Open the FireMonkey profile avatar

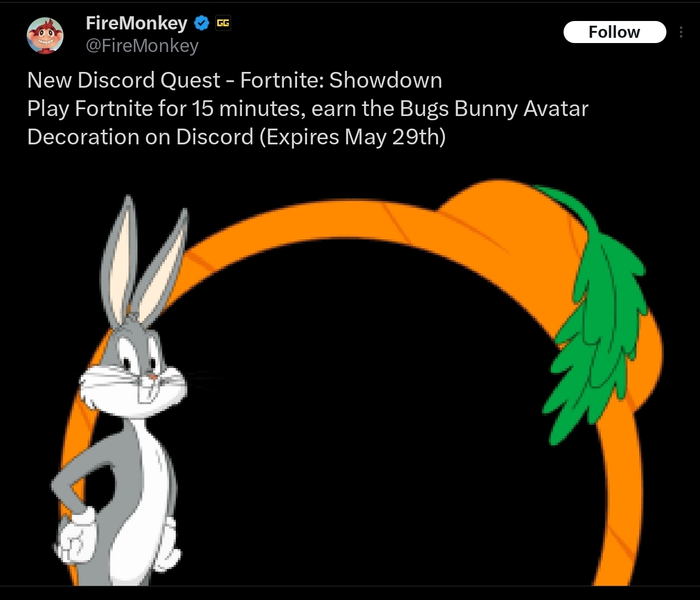(x=45, y=35)
